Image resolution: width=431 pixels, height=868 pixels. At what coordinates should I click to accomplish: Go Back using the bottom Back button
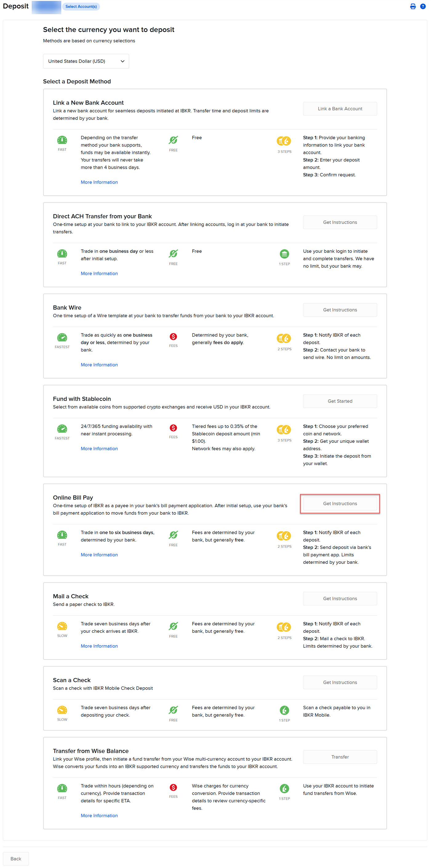tap(16, 858)
